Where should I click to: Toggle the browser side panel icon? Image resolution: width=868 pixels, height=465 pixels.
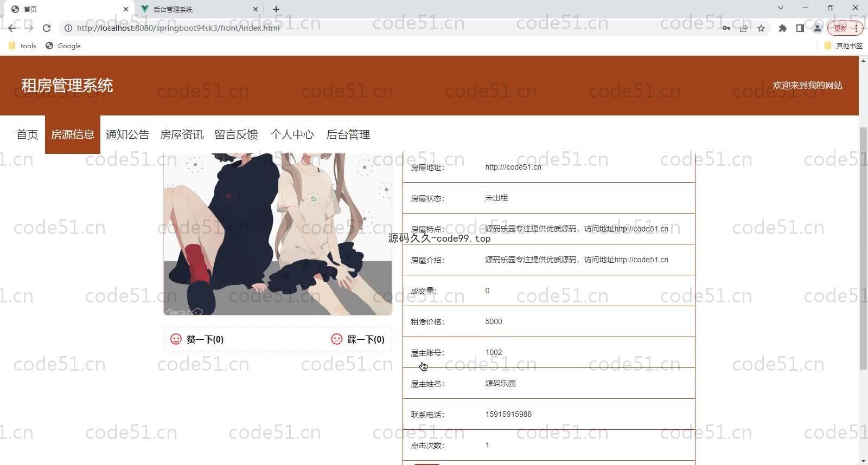[x=800, y=28]
